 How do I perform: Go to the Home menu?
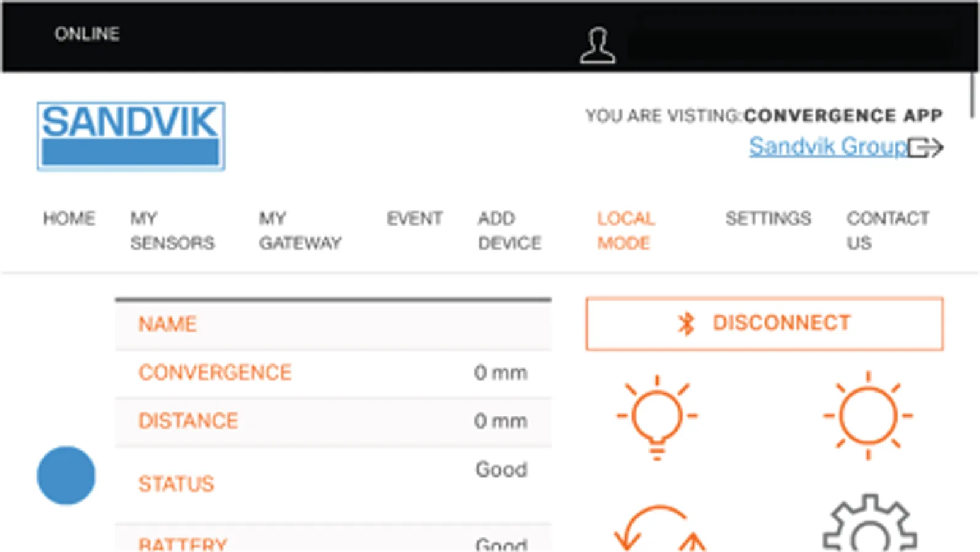coord(69,218)
